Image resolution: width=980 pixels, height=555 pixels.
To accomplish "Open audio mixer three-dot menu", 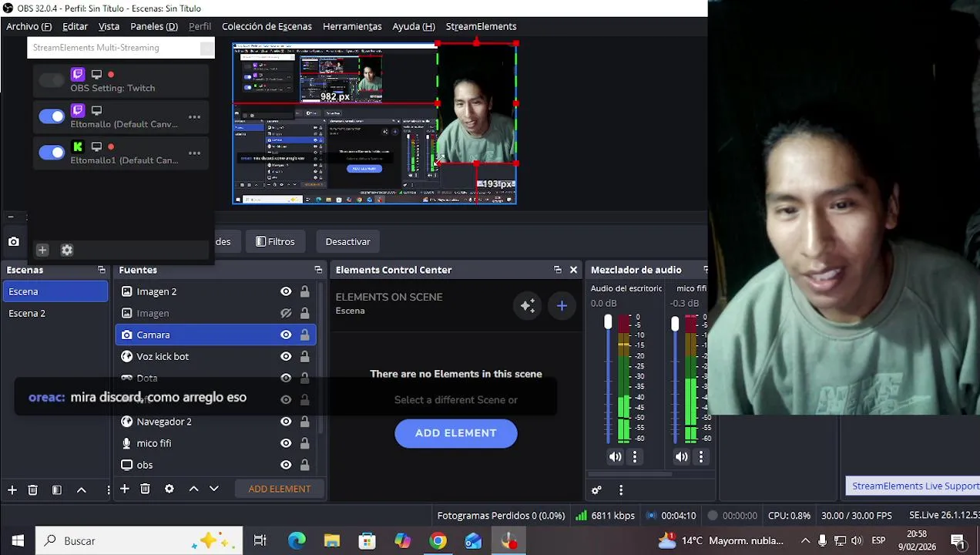I will (621, 490).
